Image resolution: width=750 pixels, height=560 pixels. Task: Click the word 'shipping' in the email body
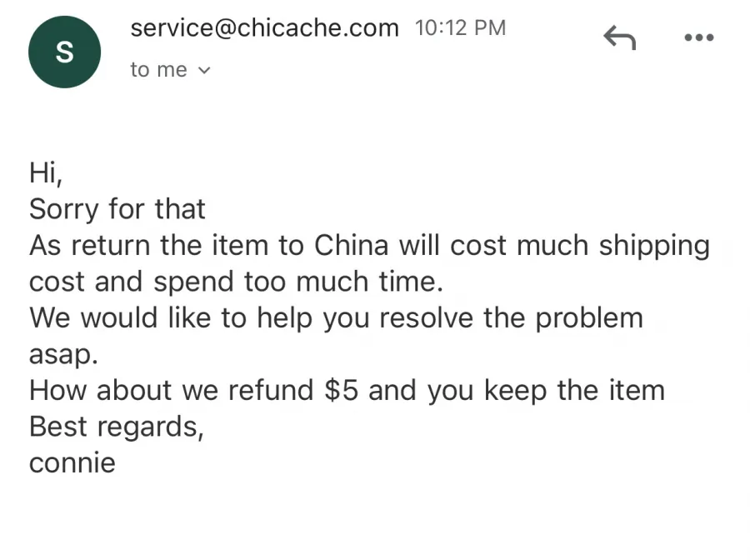[654, 247]
